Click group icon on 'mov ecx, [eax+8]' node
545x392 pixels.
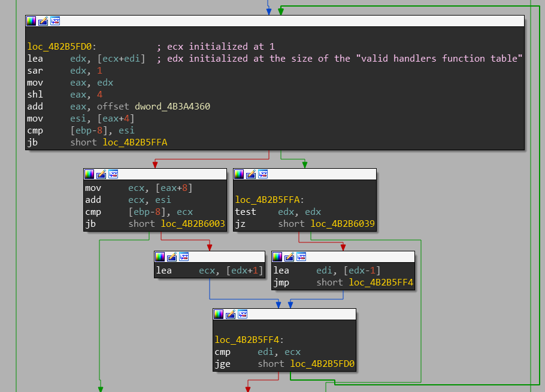113,174
